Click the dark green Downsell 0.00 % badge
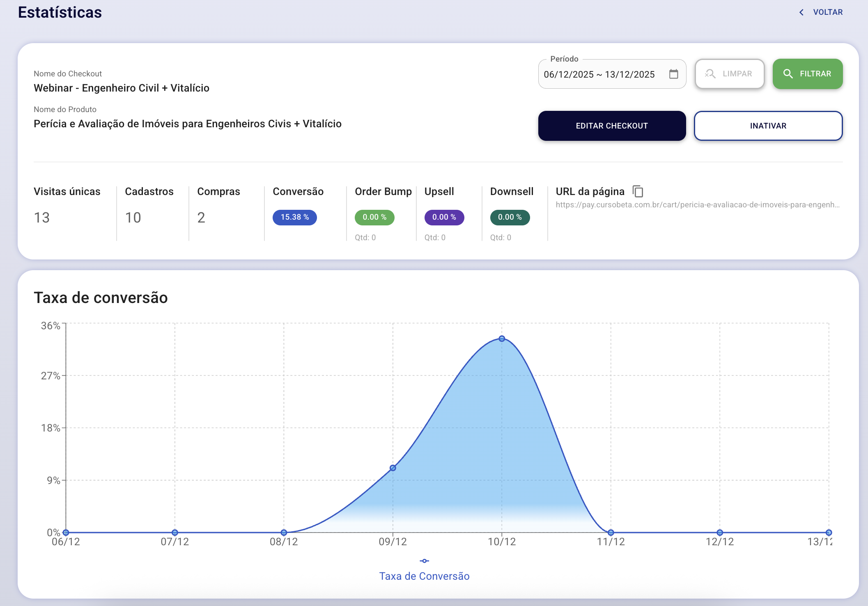 pos(510,217)
